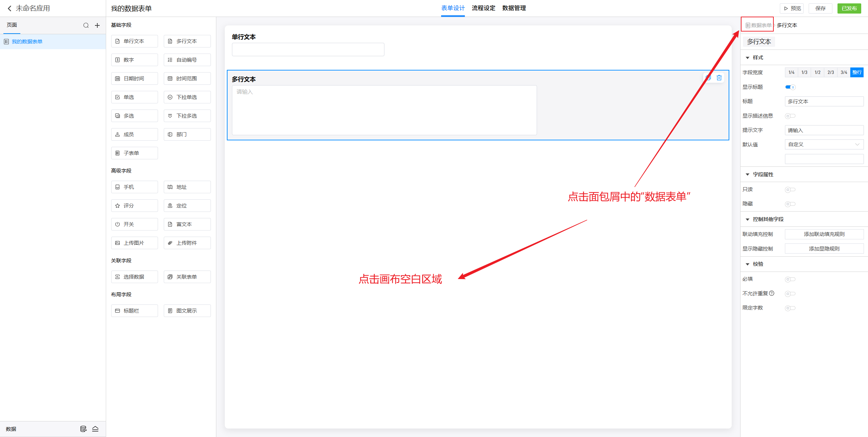Enable the 只读 toggle
Image resolution: width=868 pixels, height=437 pixels.
[x=790, y=190]
